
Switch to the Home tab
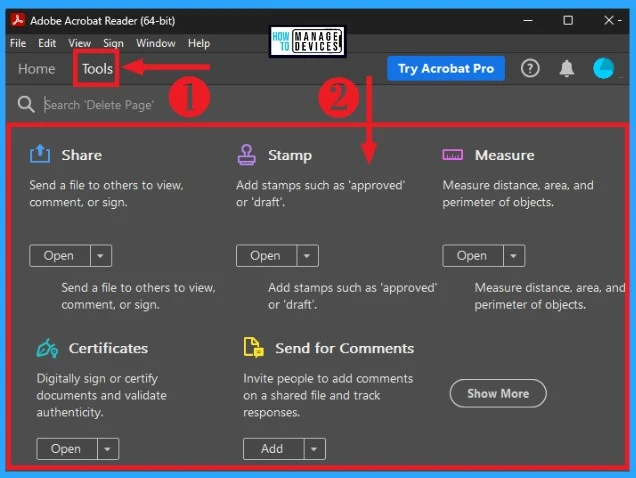pos(37,69)
